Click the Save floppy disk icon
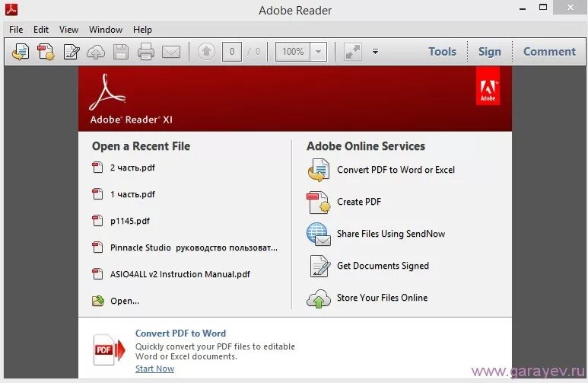 [x=121, y=52]
